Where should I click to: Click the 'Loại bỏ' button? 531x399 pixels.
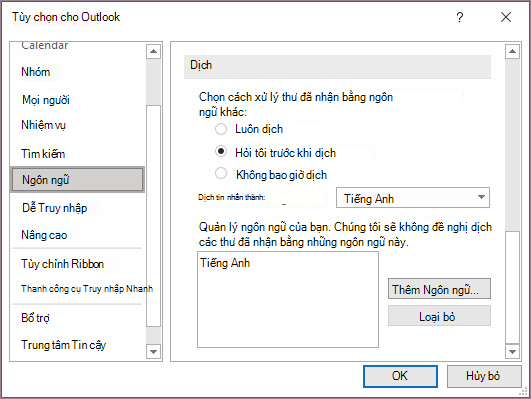click(x=439, y=316)
